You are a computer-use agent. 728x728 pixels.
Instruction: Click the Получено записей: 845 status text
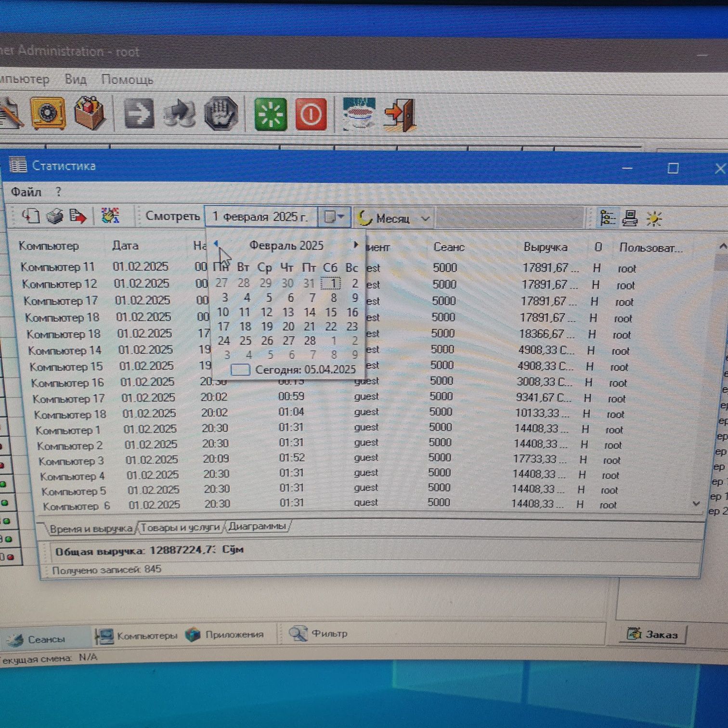106,570
